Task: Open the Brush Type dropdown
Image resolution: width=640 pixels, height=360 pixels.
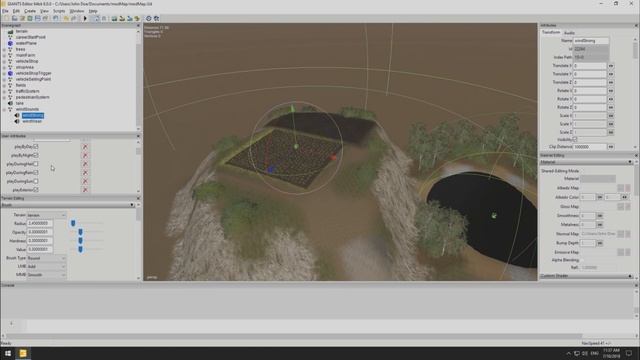Action: click(46, 258)
